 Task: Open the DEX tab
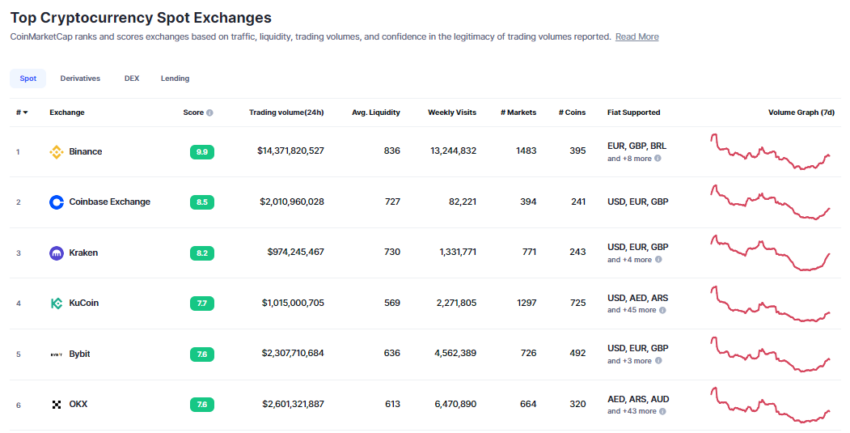[131, 78]
